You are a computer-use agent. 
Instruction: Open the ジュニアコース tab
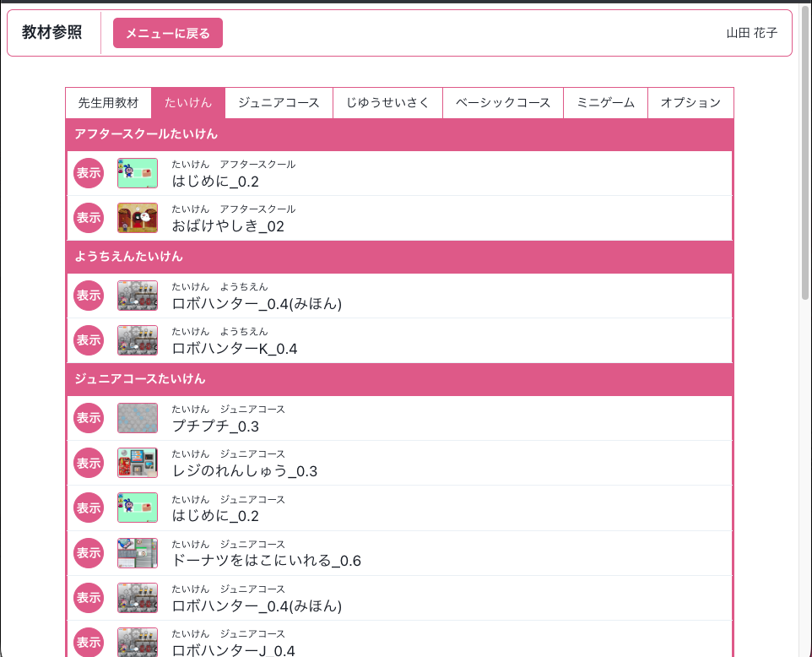[279, 103]
